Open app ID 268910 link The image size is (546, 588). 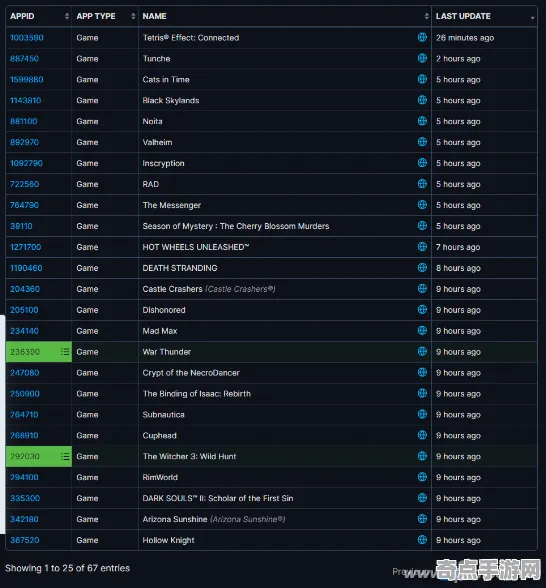[24, 436]
